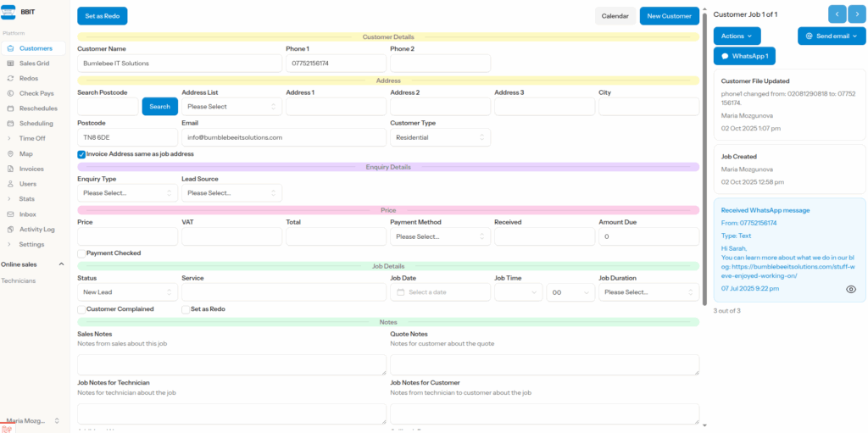Open the Activity Log menu item

click(36, 230)
